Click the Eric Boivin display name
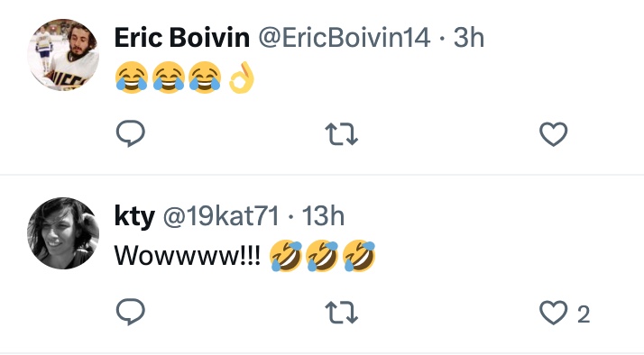644x355 pixels. tap(182, 38)
